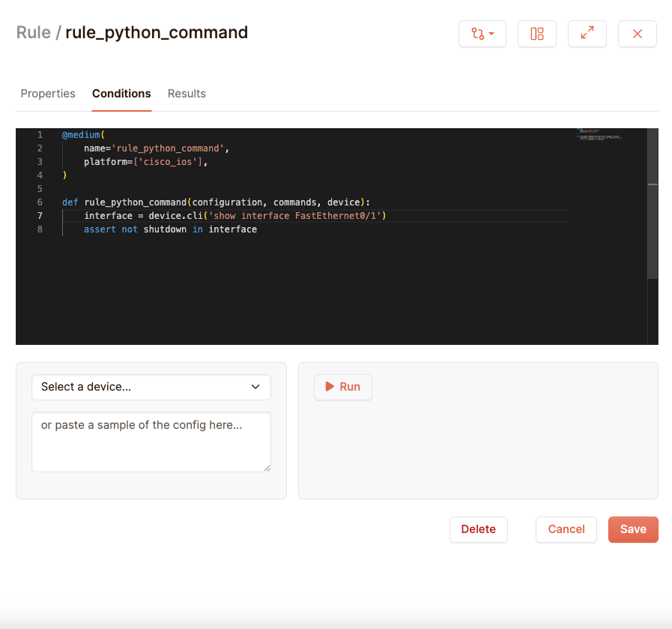The height and width of the screenshot is (629, 672).
Task: Click the config textarea resize handle
Action: click(266, 467)
